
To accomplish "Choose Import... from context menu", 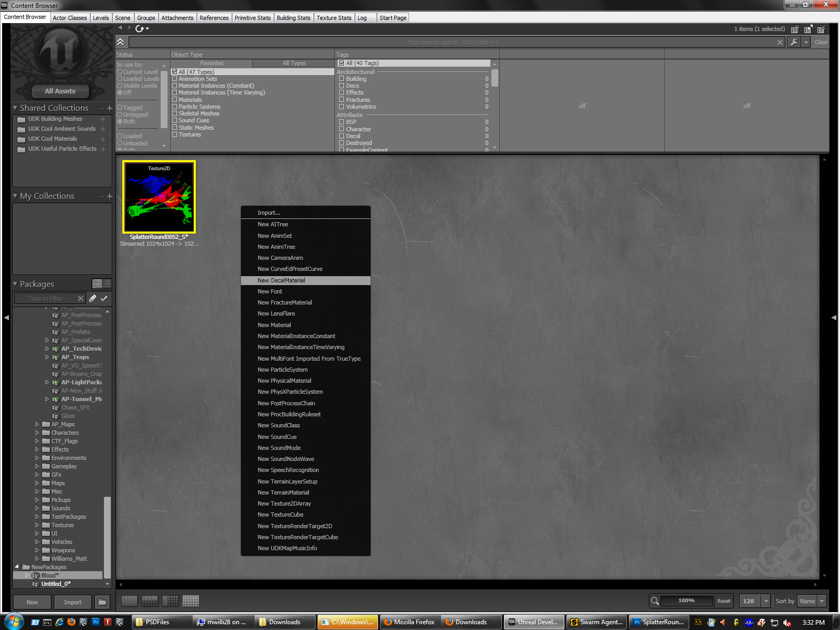I will point(306,213).
